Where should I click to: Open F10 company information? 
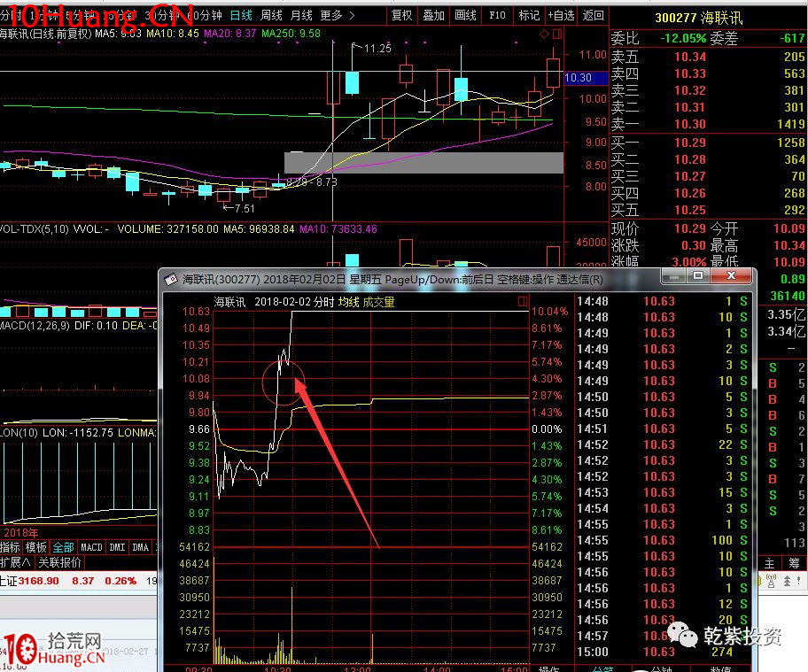(497, 15)
